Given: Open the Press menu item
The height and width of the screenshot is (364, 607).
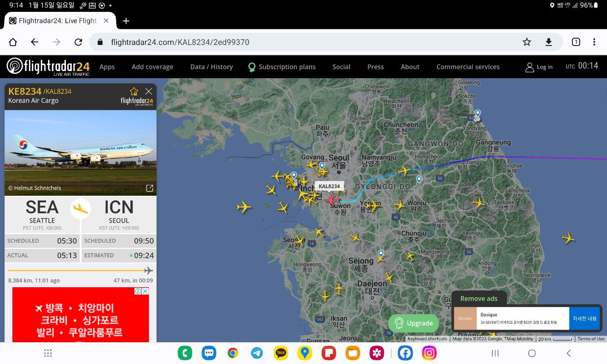Looking at the screenshot, I should 376,67.
